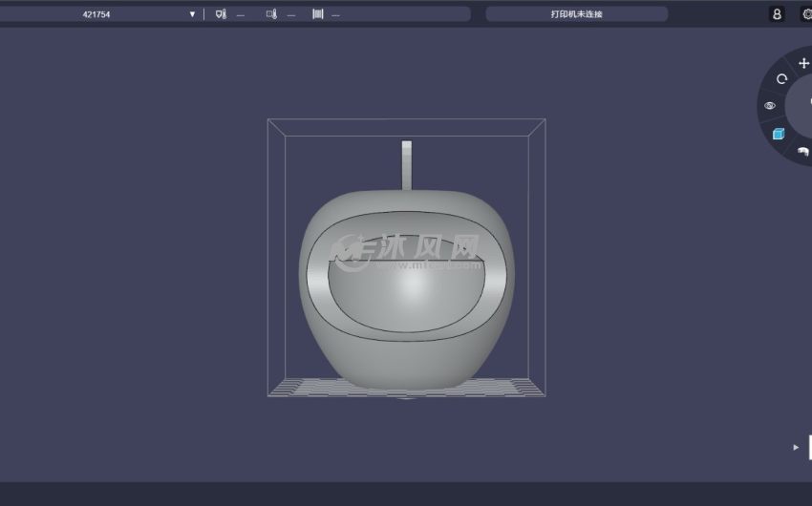Click the barcode-style icon in top bar
812x506 pixels.
click(x=317, y=14)
